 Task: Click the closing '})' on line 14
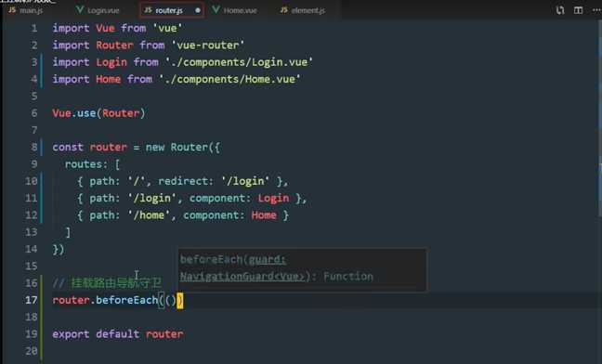(x=59, y=249)
